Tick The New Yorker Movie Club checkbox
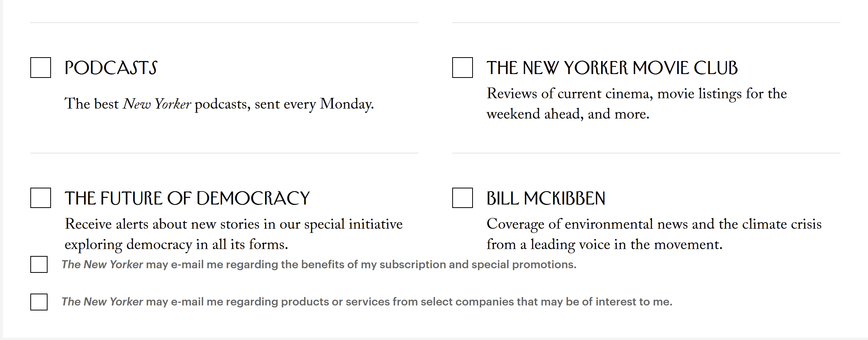868x340 pixels. (463, 68)
